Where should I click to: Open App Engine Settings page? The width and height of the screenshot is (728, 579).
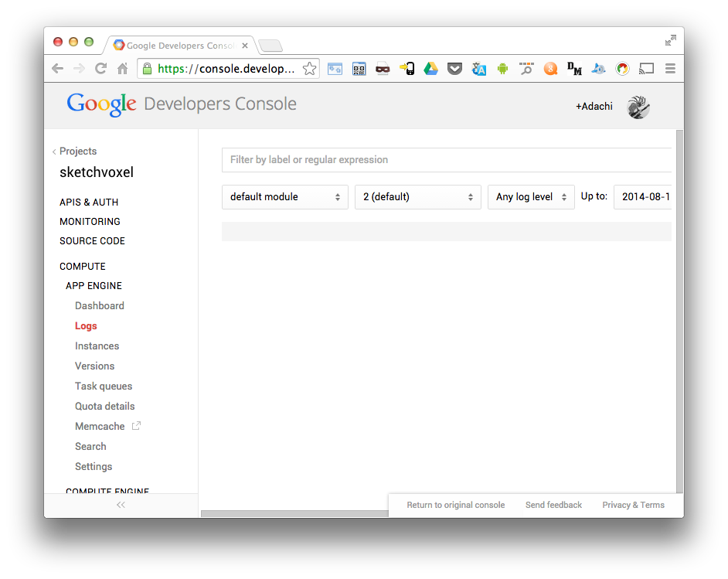[x=94, y=466]
